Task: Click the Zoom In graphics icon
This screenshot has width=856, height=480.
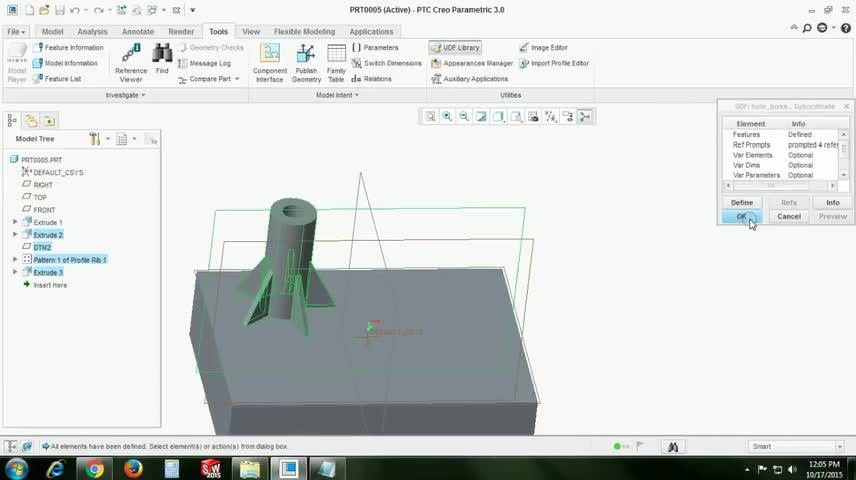Action: 447,116
